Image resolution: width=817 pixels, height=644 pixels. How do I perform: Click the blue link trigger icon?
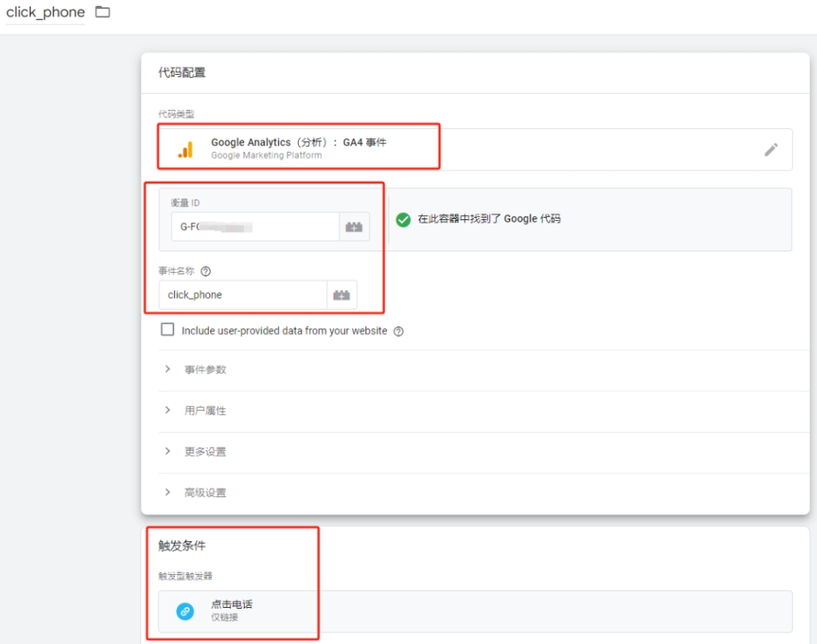pos(185,611)
